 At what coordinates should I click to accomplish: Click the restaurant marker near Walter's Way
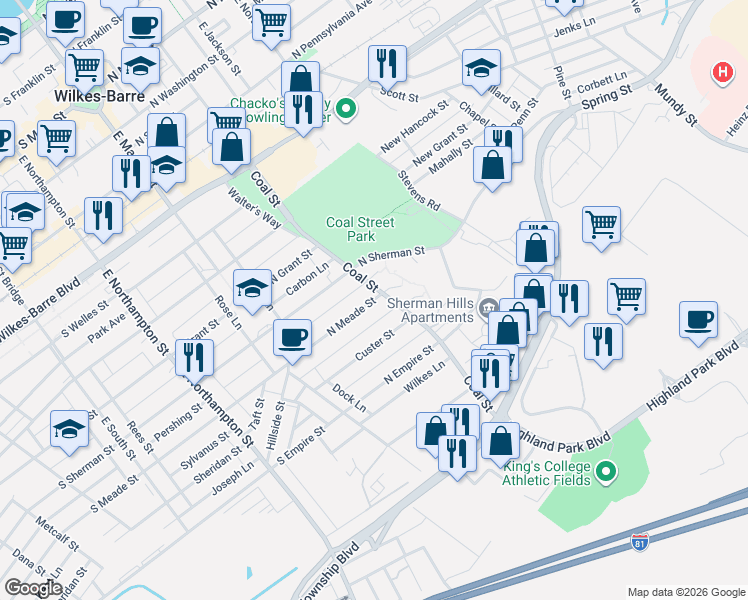[x=103, y=217]
